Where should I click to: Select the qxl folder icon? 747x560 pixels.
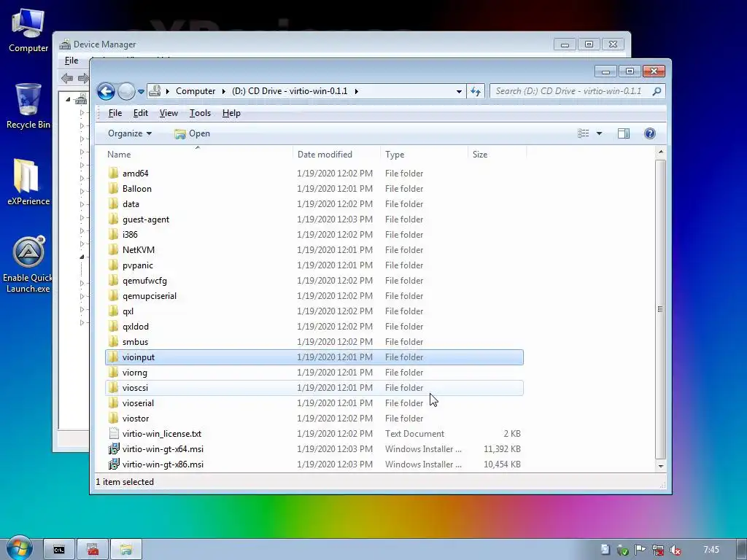113,311
